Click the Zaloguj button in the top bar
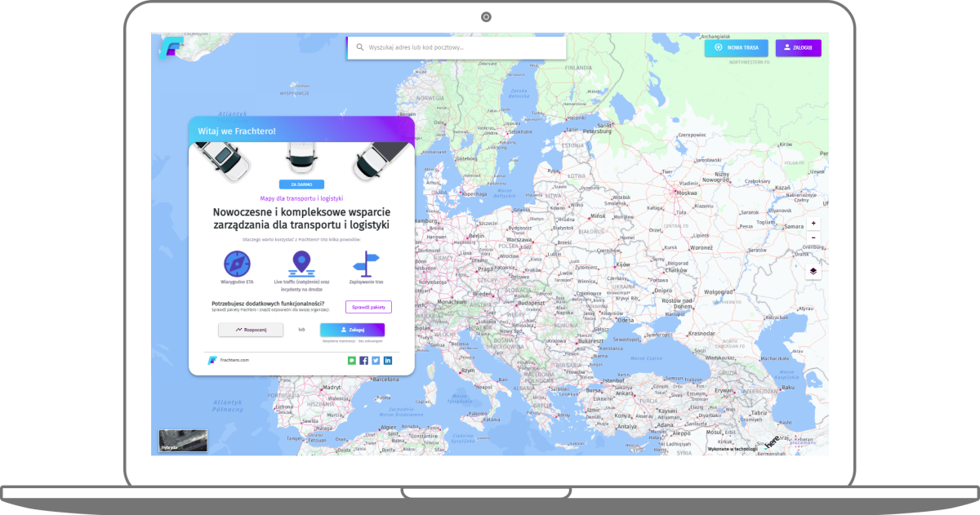980x515 pixels. [x=798, y=47]
